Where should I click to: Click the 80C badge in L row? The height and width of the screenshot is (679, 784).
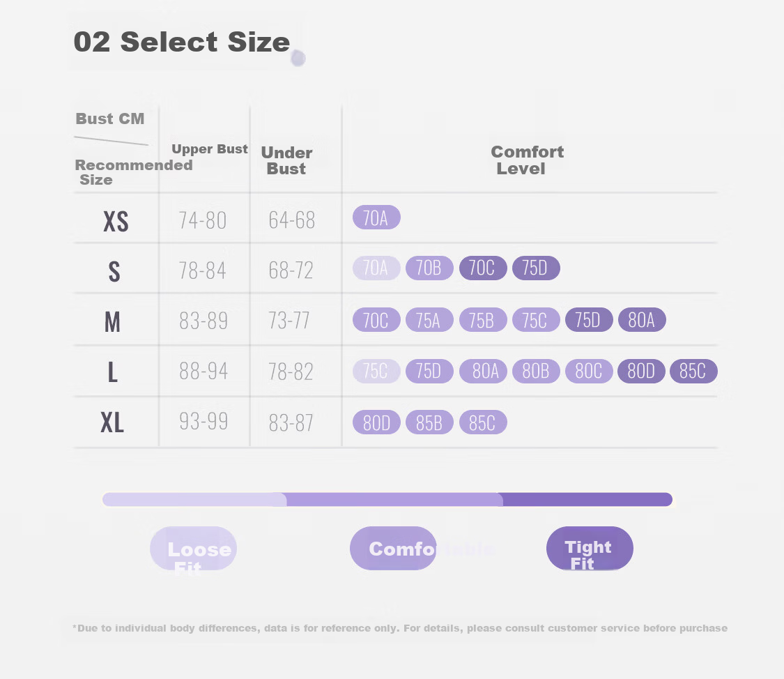tap(589, 371)
